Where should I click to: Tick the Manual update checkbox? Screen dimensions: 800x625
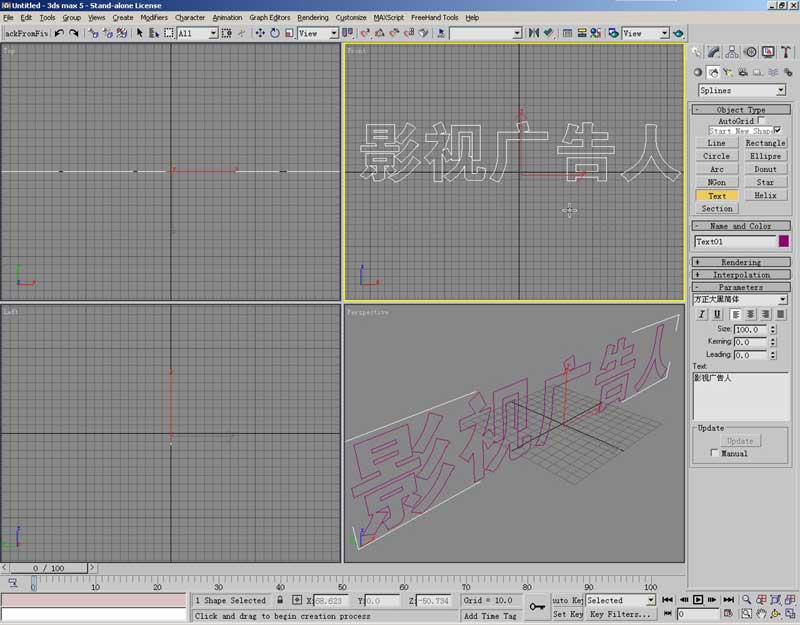[712, 453]
